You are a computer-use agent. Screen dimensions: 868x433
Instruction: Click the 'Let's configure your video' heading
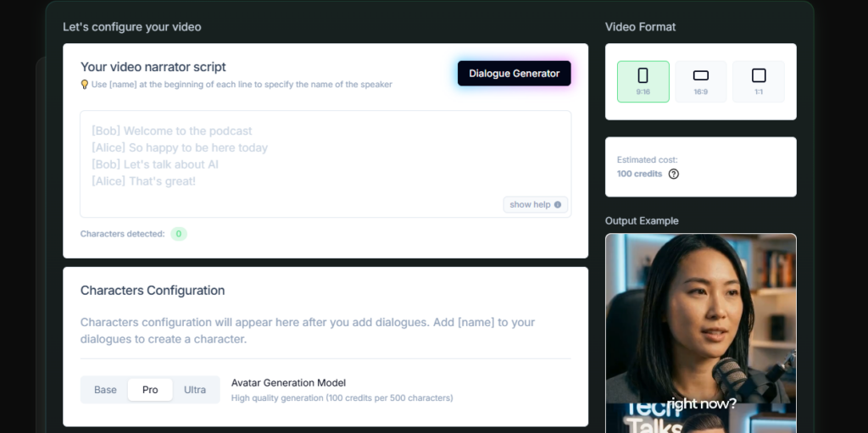pos(131,26)
